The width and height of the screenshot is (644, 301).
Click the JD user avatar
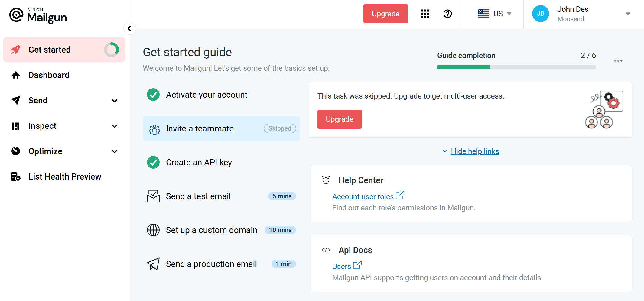(540, 14)
